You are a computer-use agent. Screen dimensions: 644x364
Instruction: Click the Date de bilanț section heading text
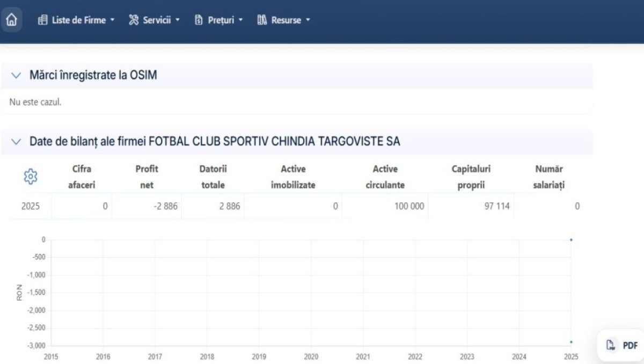(x=215, y=142)
